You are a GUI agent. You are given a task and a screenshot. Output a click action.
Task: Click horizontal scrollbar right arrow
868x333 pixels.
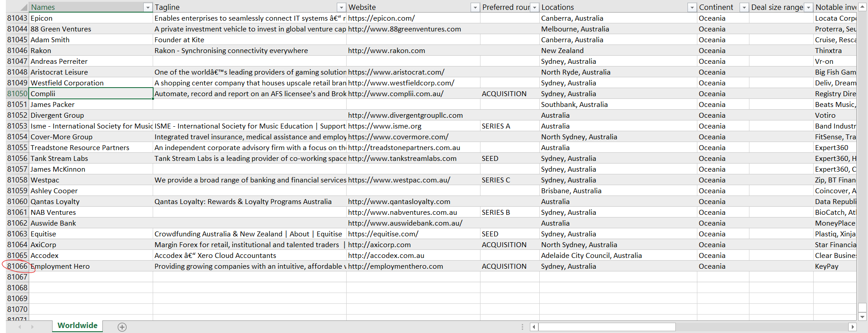tap(852, 327)
